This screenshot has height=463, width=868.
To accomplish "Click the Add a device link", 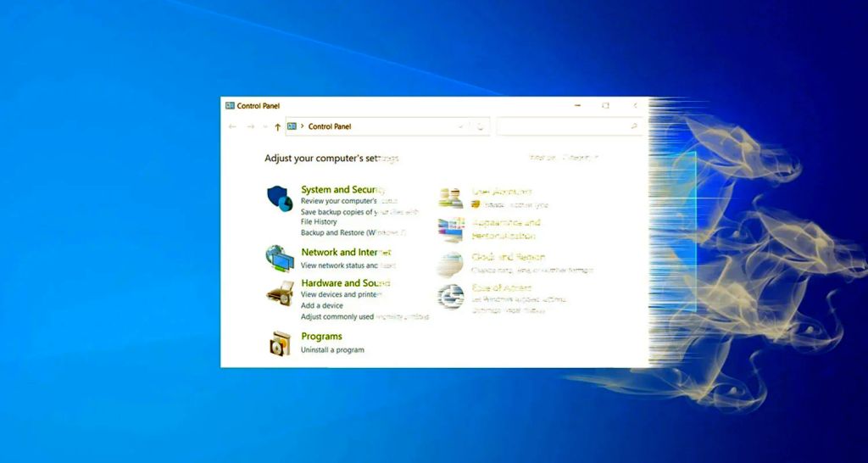I will coord(321,306).
